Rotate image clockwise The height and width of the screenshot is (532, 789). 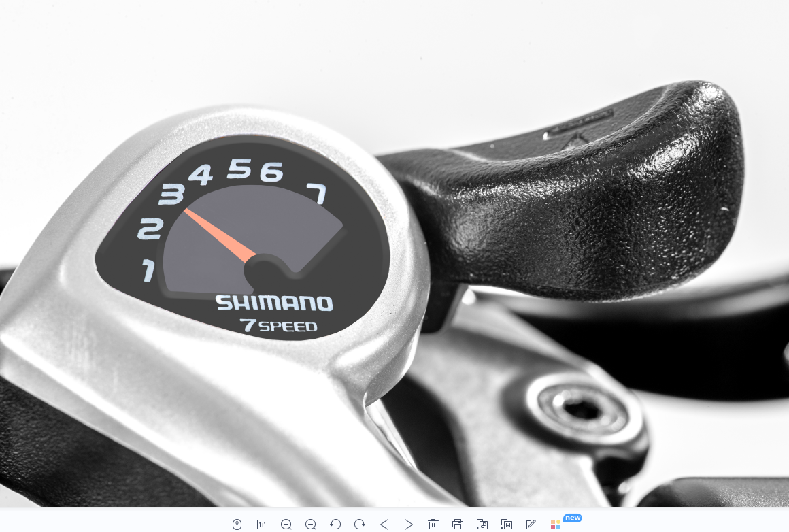click(x=360, y=525)
